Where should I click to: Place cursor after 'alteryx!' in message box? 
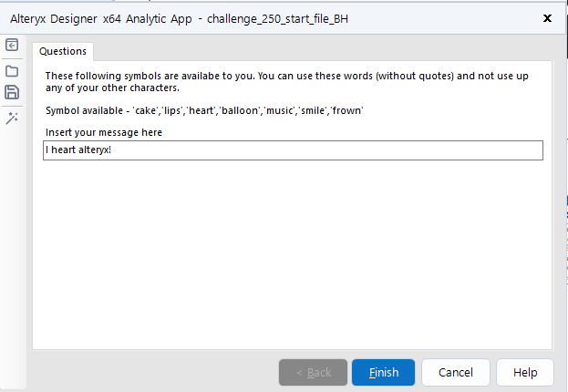point(113,150)
